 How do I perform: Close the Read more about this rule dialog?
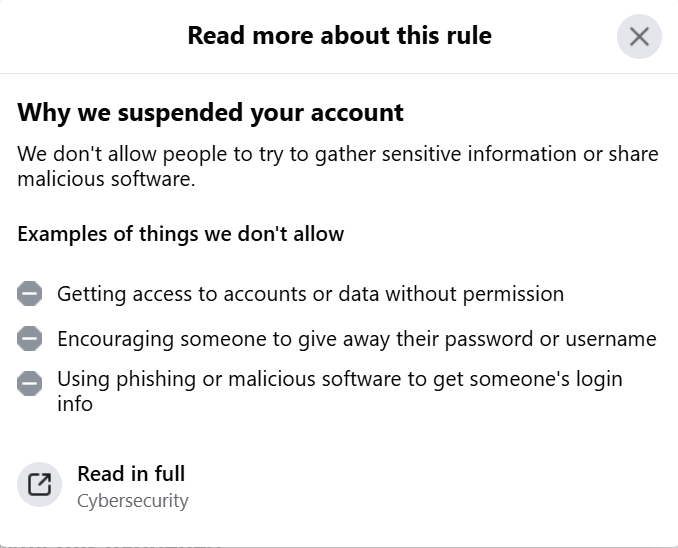[x=639, y=38]
